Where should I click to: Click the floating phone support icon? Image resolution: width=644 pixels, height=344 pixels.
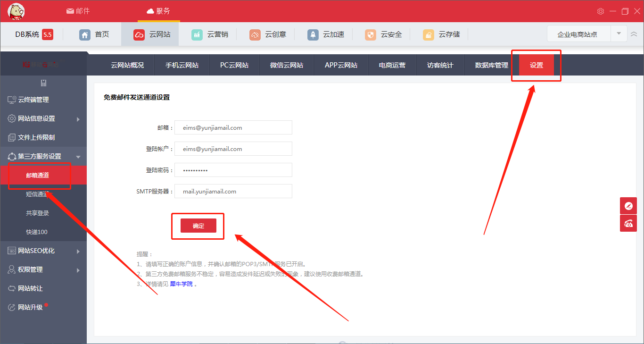pos(628,223)
